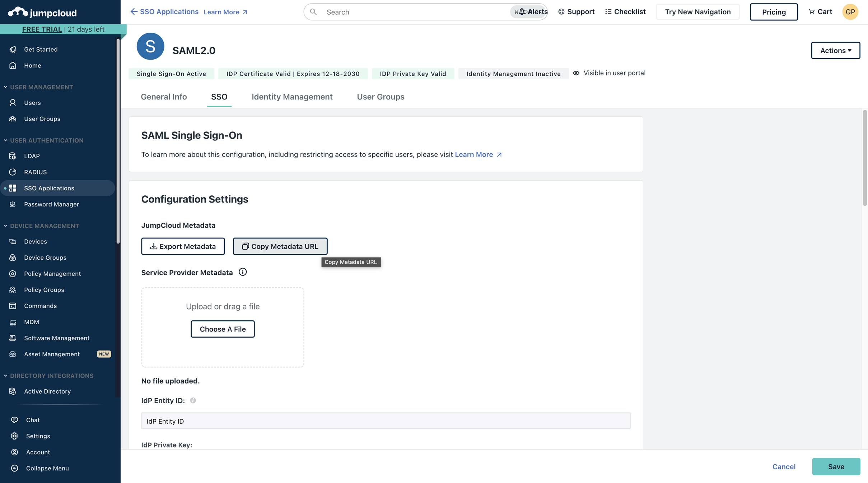Click Try New Navigation button
Screen dimensions: 868x483
697,12
